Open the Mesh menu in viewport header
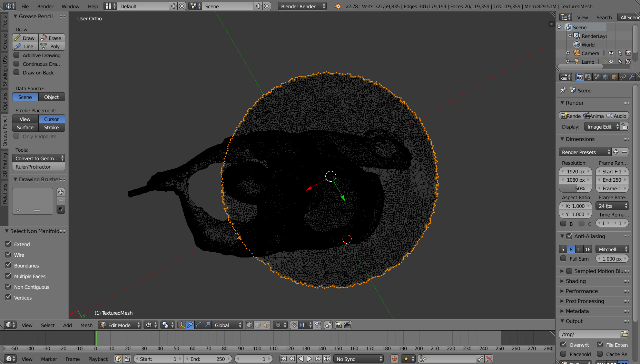Screen dimensions: 640x364 point(87,325)
